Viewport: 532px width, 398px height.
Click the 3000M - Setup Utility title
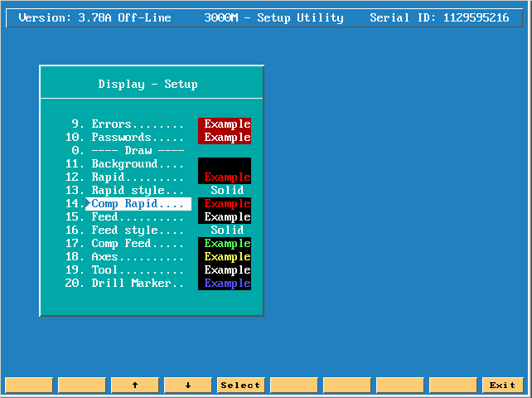point(273,17)
